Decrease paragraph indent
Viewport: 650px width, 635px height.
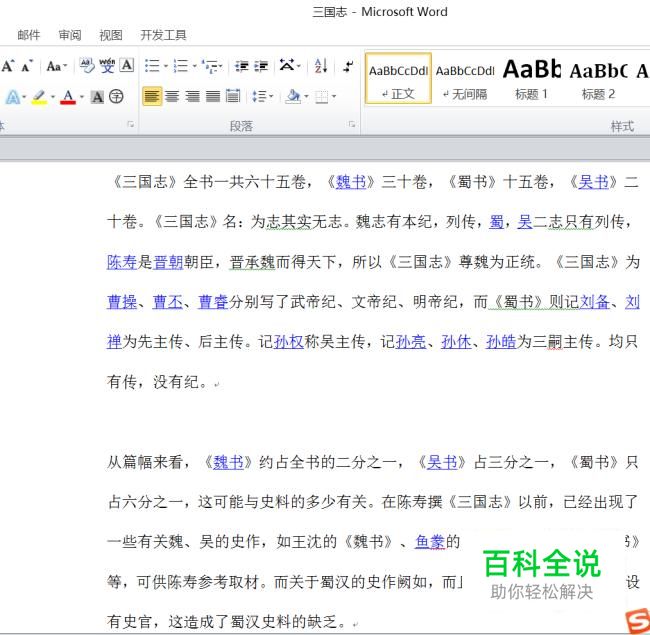(243, 66)
